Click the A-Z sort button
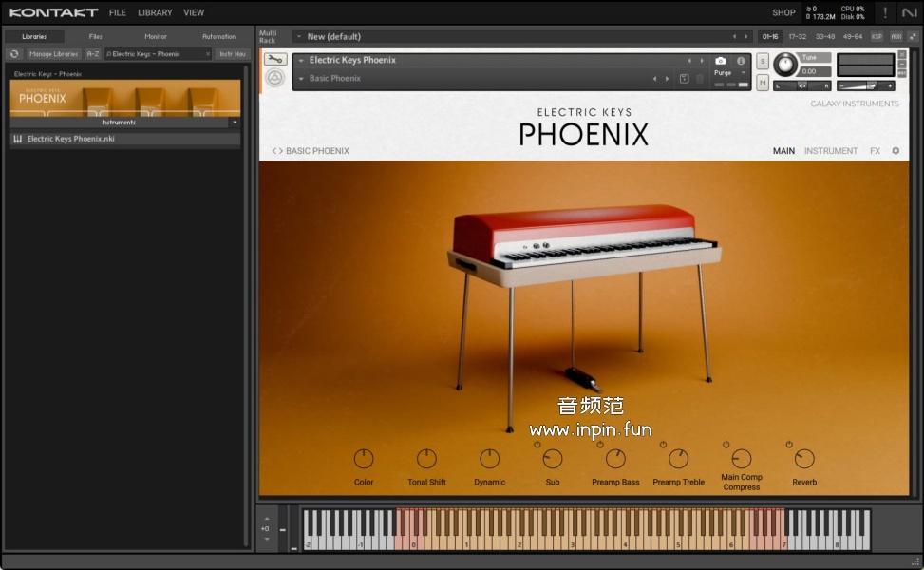Screen dimensions: 924x570 pos(93,53)
